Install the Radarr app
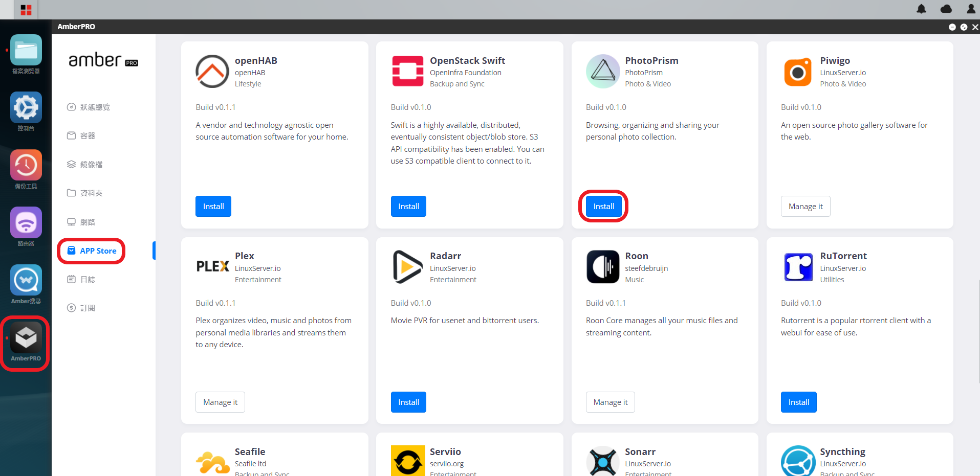Screen dimensions: 980x476 408,402
